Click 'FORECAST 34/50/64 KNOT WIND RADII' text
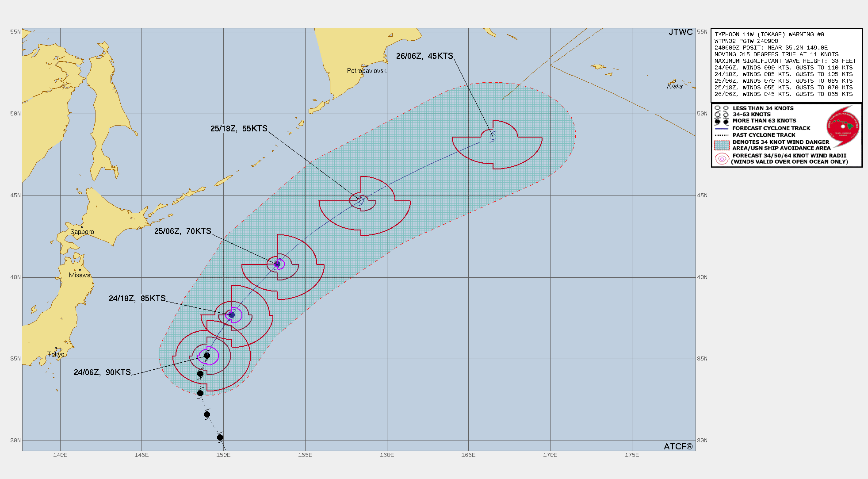868x479 pixels. coord(789,156)
